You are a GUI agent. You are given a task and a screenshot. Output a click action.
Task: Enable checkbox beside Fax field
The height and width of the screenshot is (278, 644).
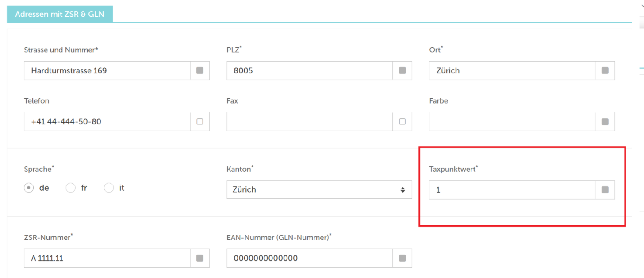[x=402, y=121]
